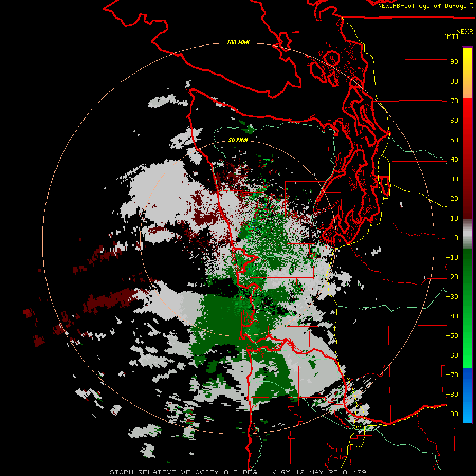The width and height of the screenshot is (476, 476).
Task: Click the 50 NMI range ring label
Action: [238, 140]
